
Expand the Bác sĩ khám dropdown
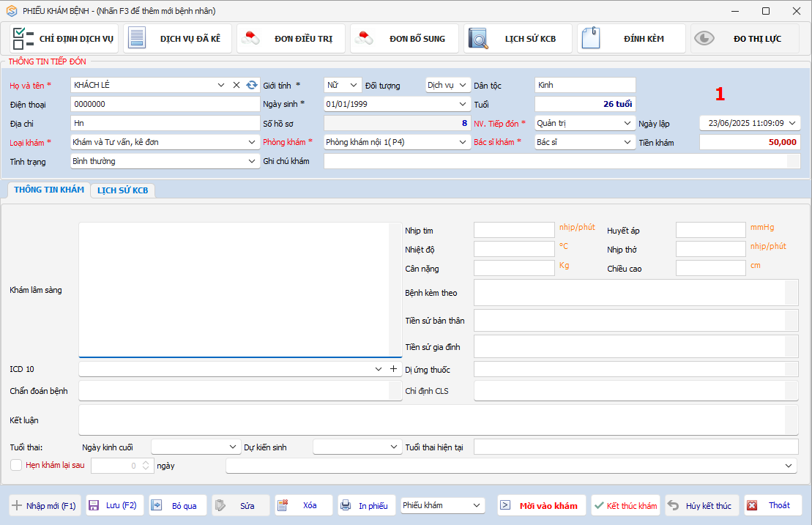pos(627,142)
